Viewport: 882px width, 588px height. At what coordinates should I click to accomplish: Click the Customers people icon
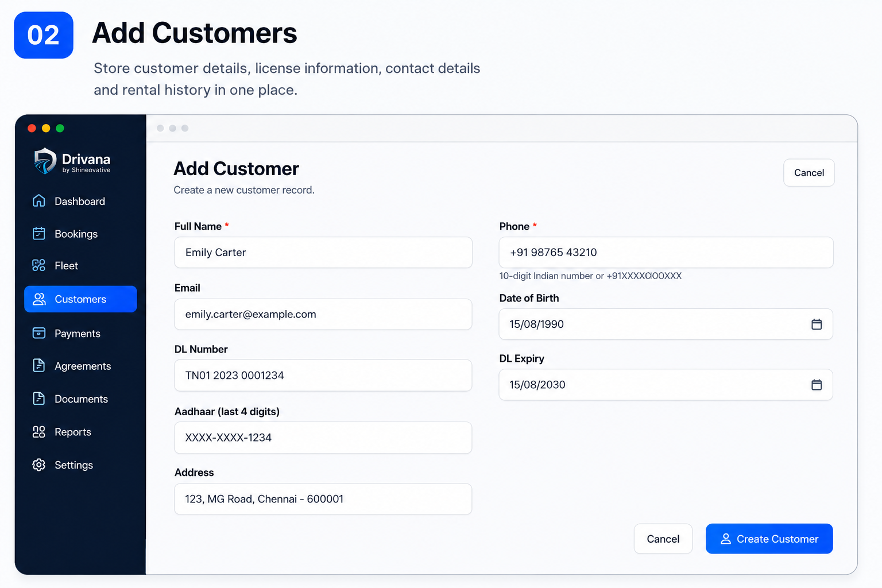click(x=39, y=299)
